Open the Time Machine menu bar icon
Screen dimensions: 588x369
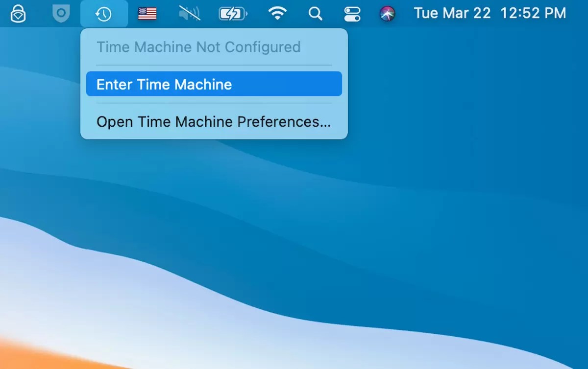(104, 13)
